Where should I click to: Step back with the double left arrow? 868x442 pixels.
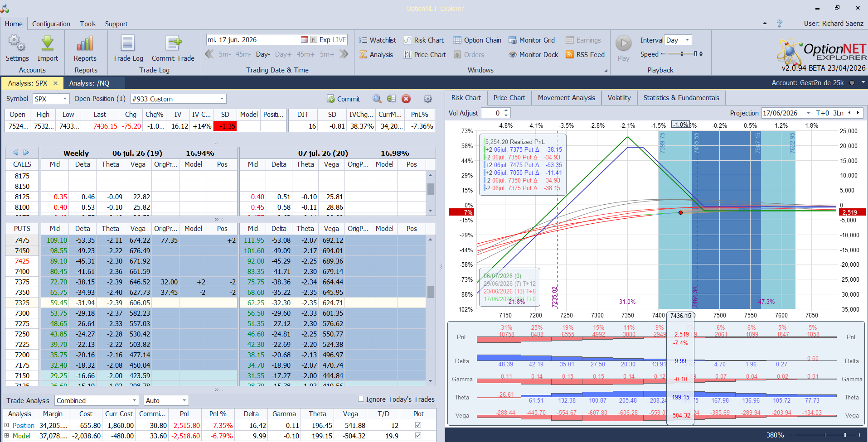click(x=209, y=54)
